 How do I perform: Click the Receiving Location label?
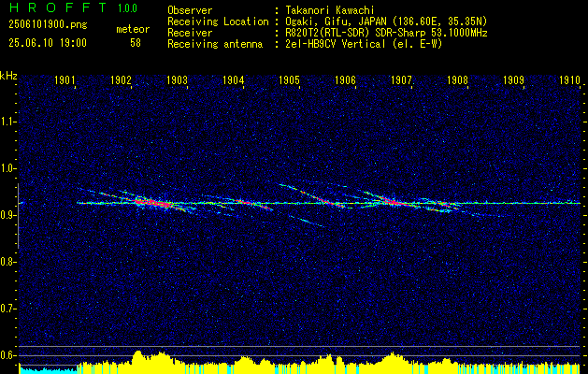click(218, 22)
